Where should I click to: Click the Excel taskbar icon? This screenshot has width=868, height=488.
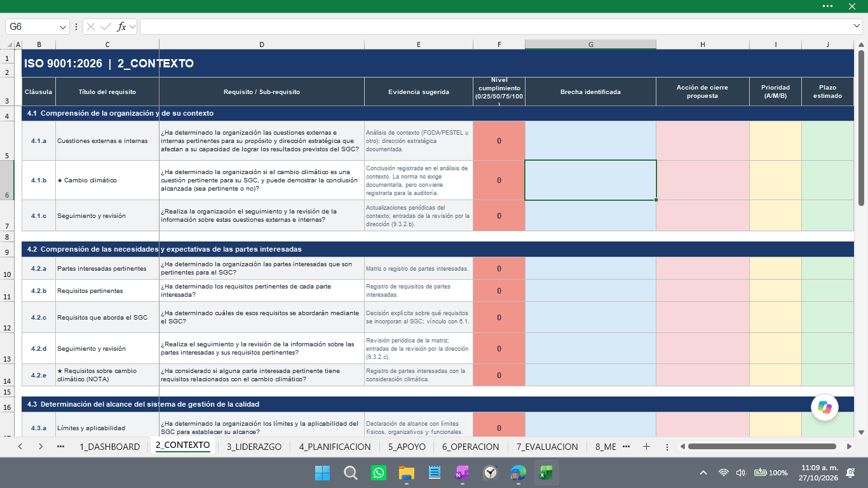546,473
